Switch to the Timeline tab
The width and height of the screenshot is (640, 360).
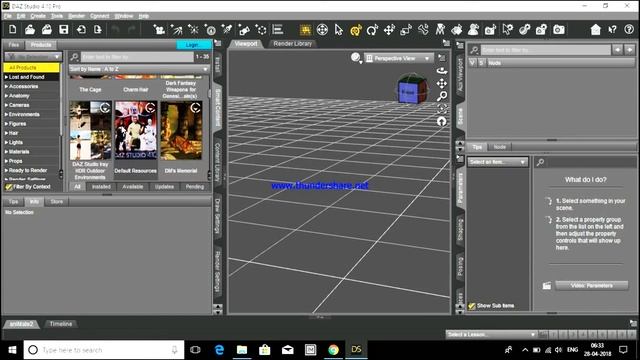(x=61, y=324)
